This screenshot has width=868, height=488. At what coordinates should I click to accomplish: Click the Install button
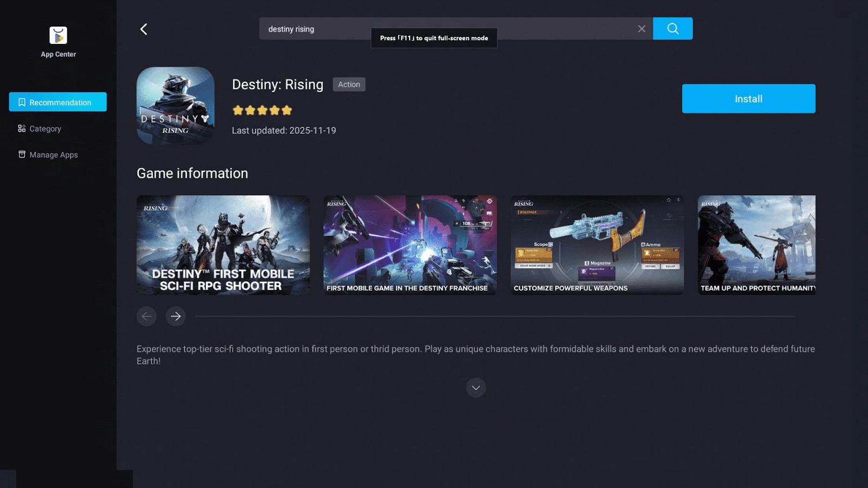[x=748, y=98]
